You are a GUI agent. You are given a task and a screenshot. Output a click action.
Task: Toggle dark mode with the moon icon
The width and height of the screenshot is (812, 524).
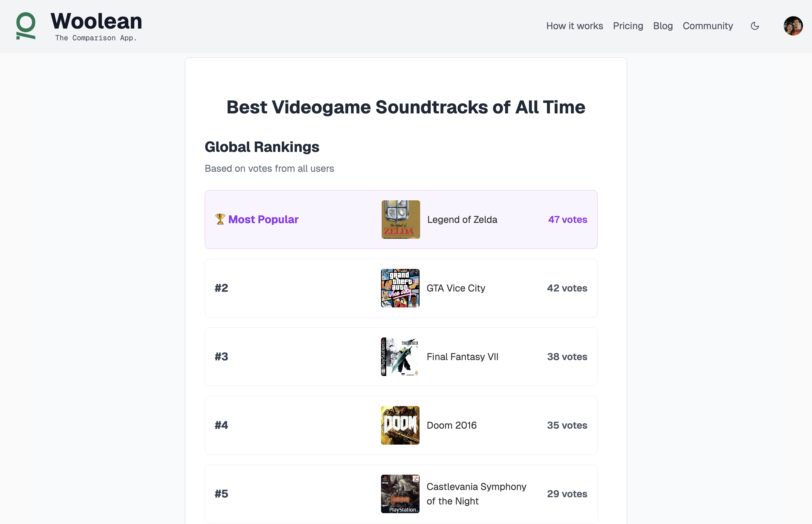tap(755, 26)
